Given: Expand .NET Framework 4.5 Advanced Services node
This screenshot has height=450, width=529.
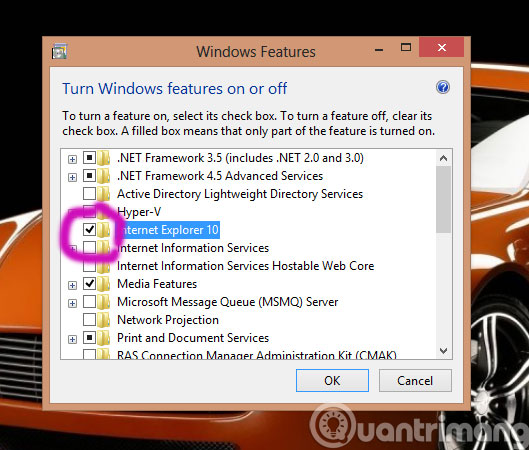Looking at the screenshot, I should [x=72, y=177].
